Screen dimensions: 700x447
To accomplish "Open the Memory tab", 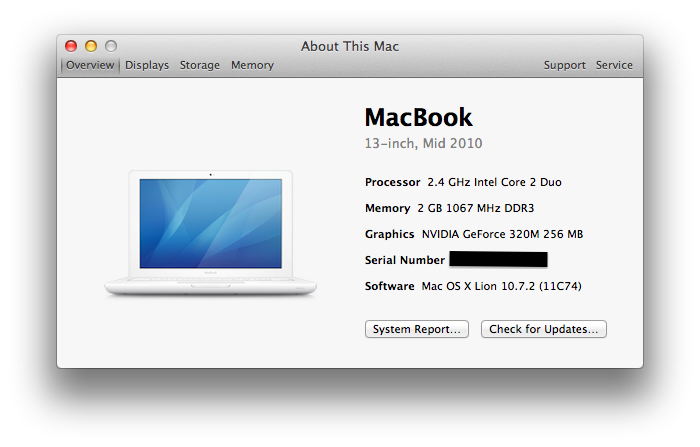I will [252, 65].
